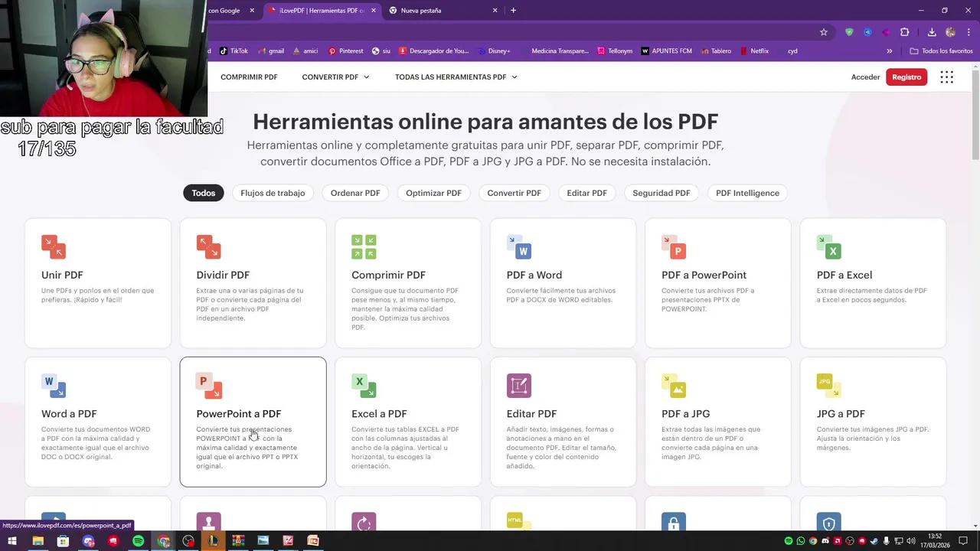Click the Dividir PDF tool icon

208,246
